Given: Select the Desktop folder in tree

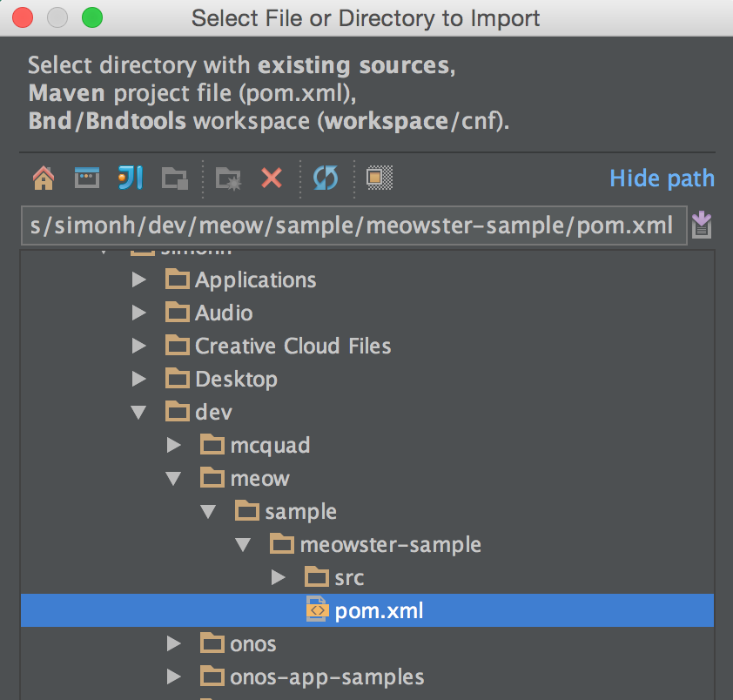Looking at the screenshot, I should [x=236, y=380].
